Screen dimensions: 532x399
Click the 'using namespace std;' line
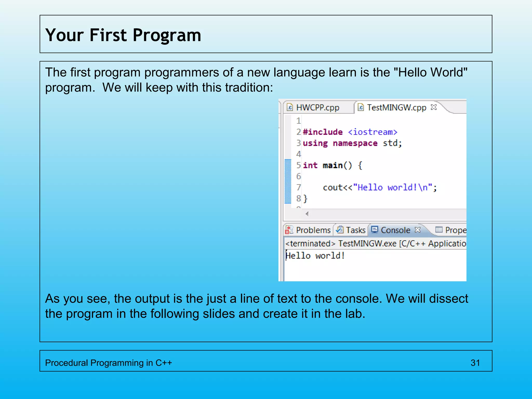coord(352,143)
